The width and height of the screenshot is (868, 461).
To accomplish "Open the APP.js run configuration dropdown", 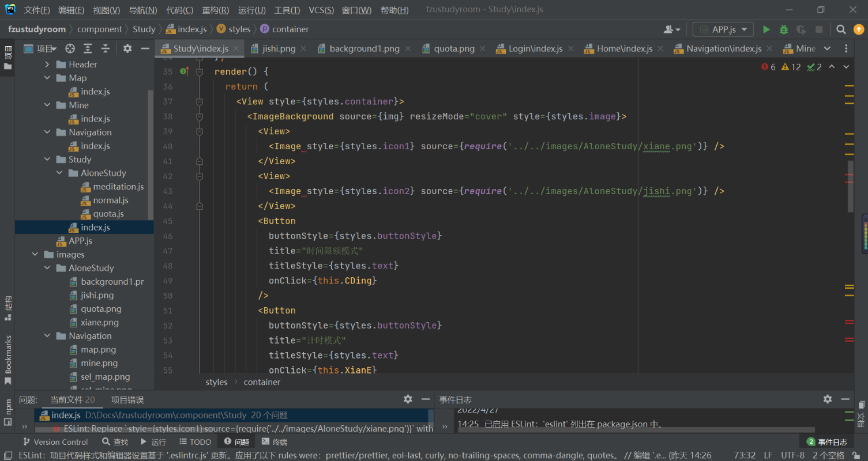I will click(x=723, y=29).
